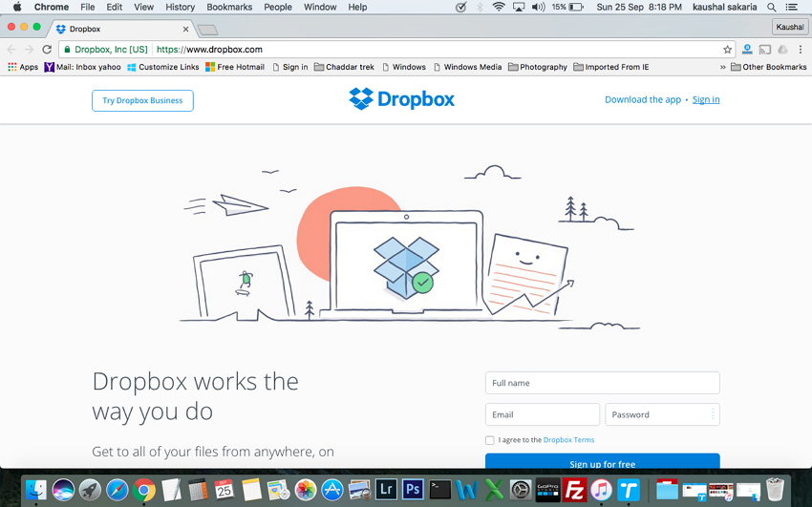Open FileZilla from the dock
Image resolution: width=812 pixels, height=507 pixels.
click(x=574, y=490)
